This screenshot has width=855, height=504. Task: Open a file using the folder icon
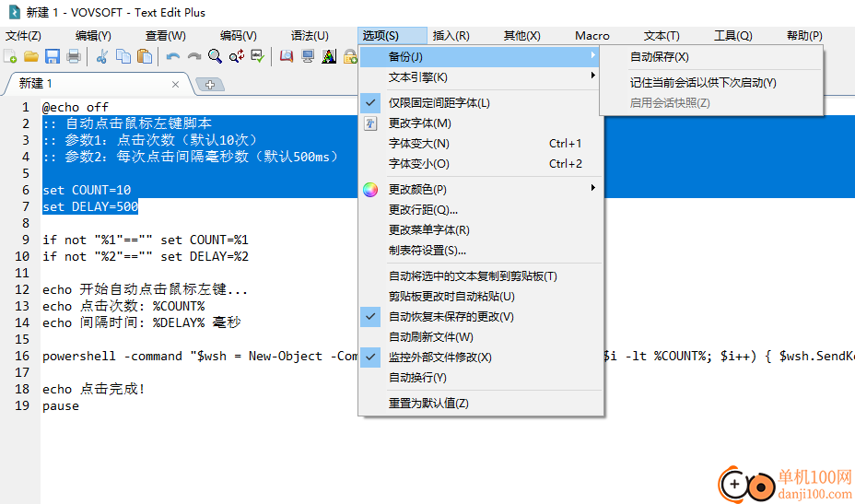click(31, 55)
